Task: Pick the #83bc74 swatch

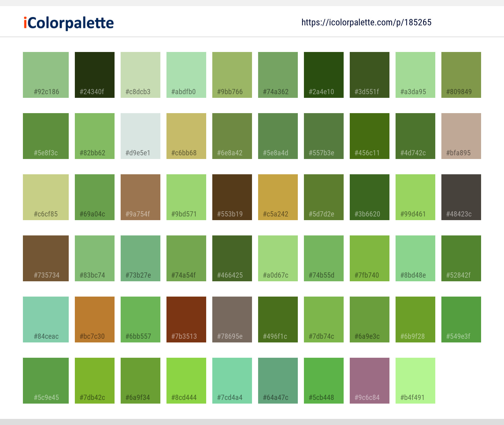Action: pyautogui.click(x=95, y=258)
